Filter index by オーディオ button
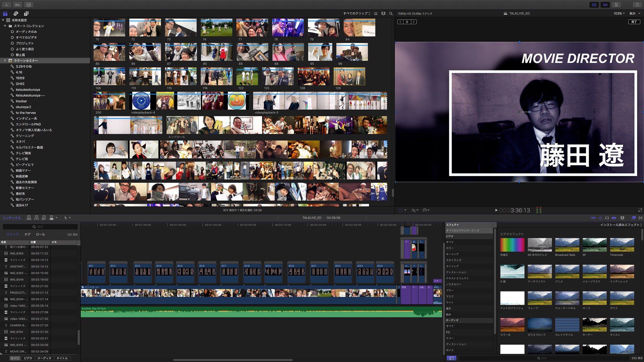The width and height of the screenshot is (644, 362). click(x=44, y=358)
